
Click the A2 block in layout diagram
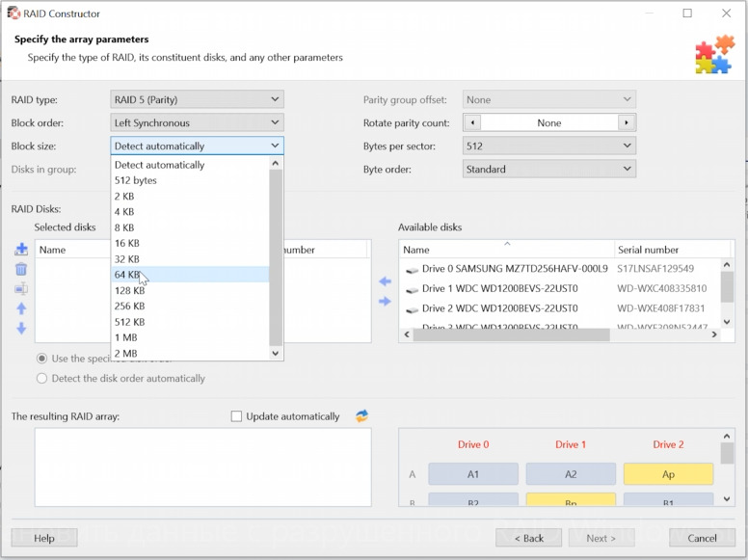[571, 474]
